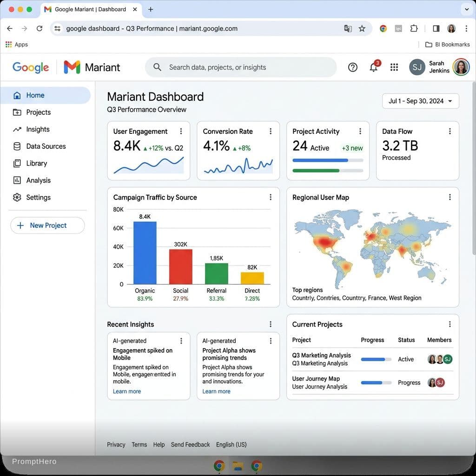The image size is (476, 476).
Task: Open Project Activity card options menu
Action: tap(360, 131)
